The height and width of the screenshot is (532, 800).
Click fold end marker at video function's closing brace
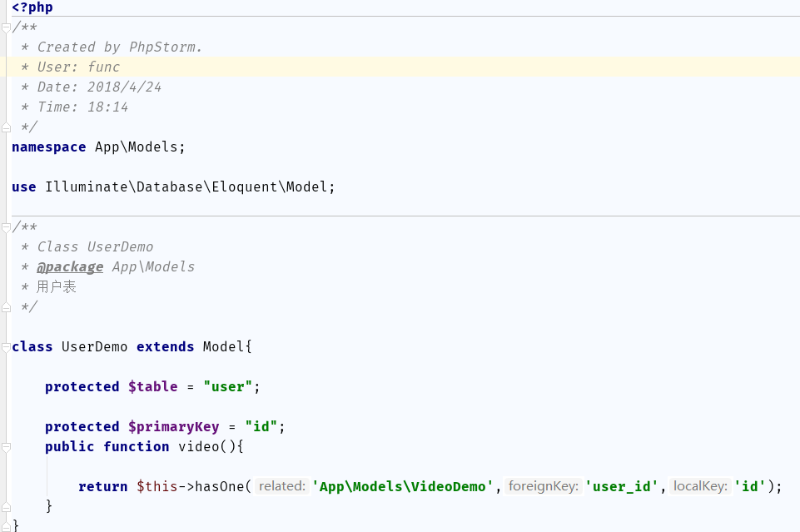pos(6,507)
